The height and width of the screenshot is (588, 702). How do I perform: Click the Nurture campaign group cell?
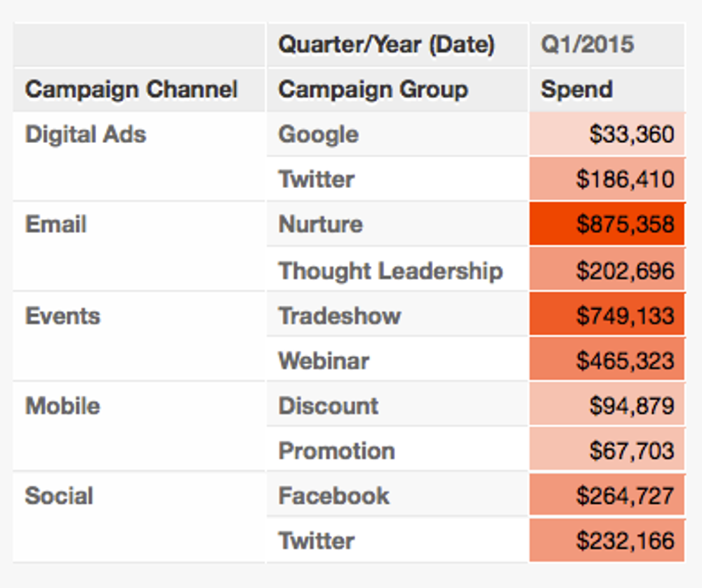397,224
